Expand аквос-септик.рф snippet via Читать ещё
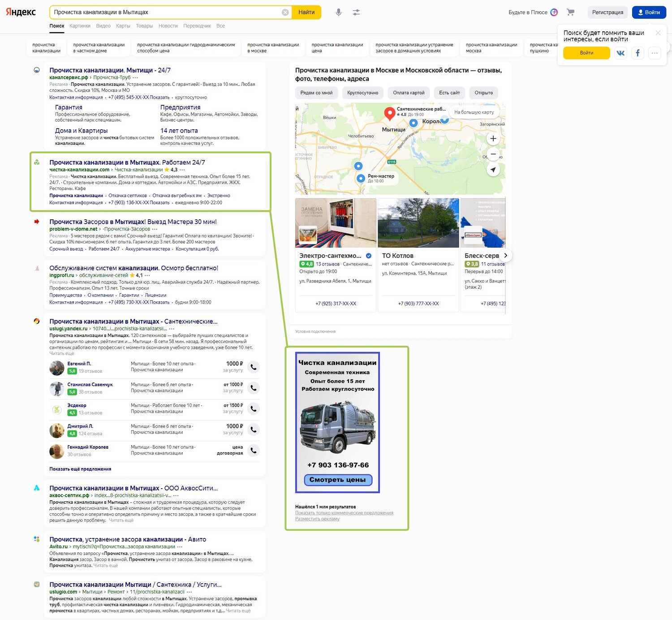This screenshot has width=672, height=620. point(121,520)
